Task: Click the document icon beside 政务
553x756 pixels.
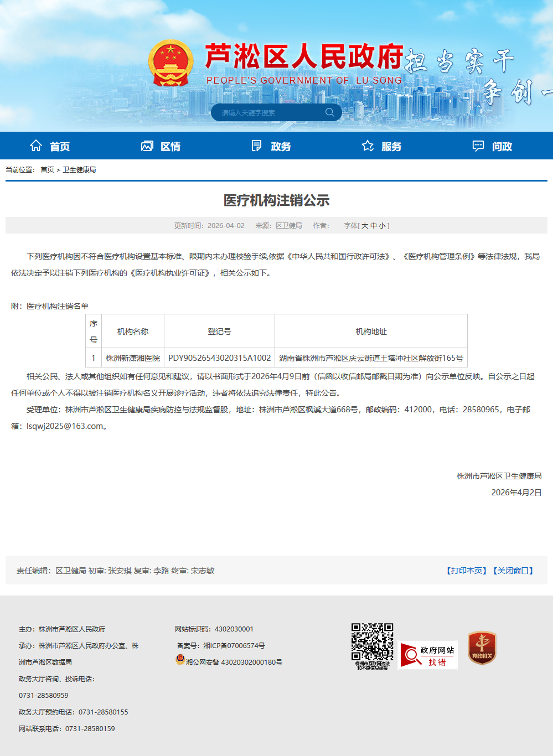Action: pos(256,146)
